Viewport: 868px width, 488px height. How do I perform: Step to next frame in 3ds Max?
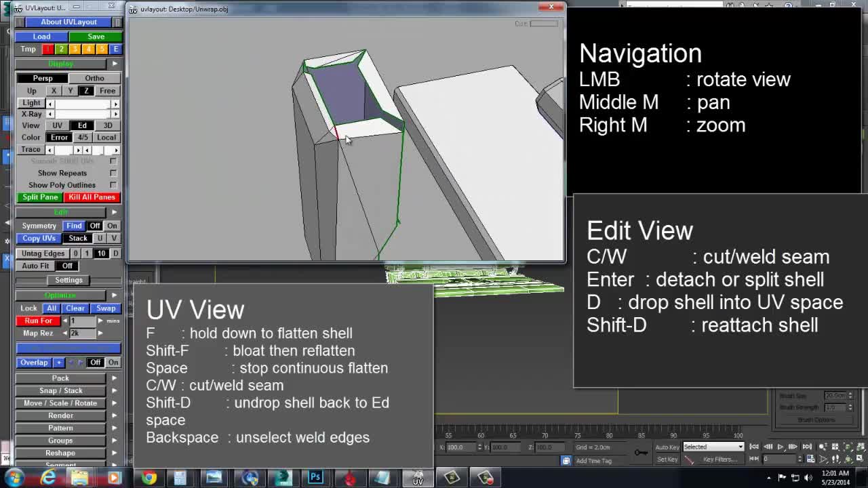pyautogui.click(x=793, y=447)
